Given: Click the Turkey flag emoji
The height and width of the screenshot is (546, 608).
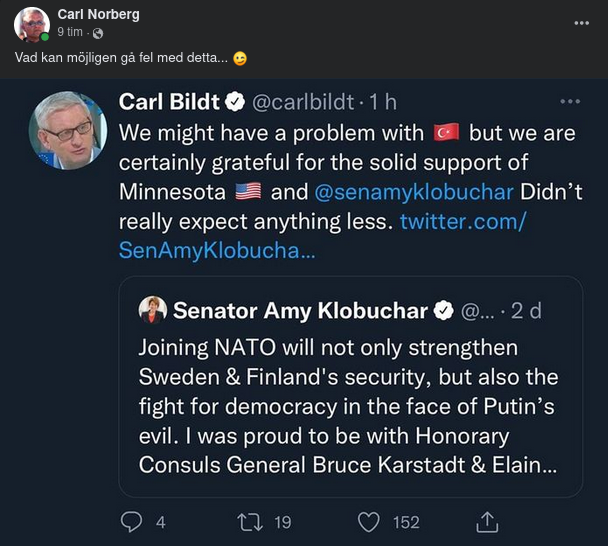Looking at the screenshot, I should [x=445, y=132].
